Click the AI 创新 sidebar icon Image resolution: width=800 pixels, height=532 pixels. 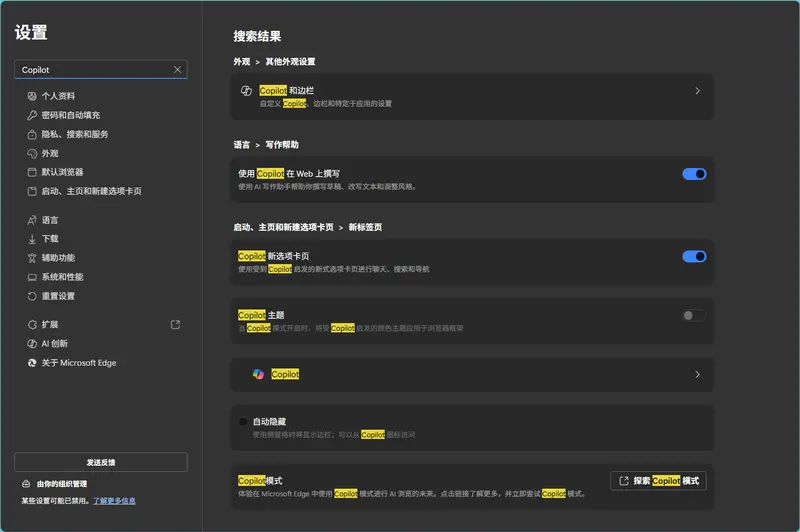click(x=32, y=344)
